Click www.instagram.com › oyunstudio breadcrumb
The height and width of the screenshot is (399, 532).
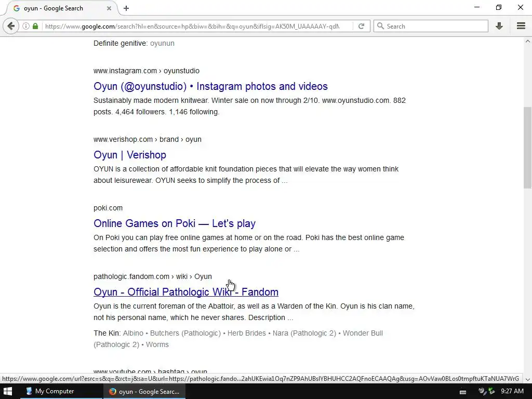pyautogui.click(x=146, y=71)
